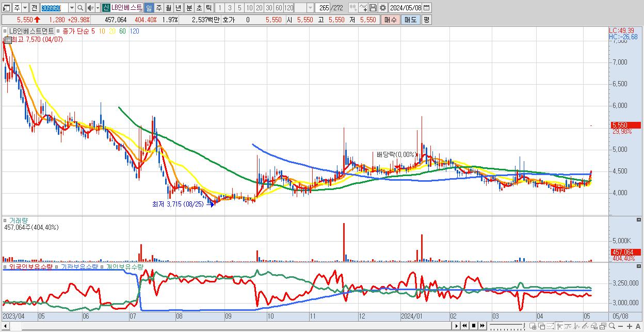Click the chart line tool icon beside save
The height and width of the screenshot is (332, 644).
coord(363,8)
